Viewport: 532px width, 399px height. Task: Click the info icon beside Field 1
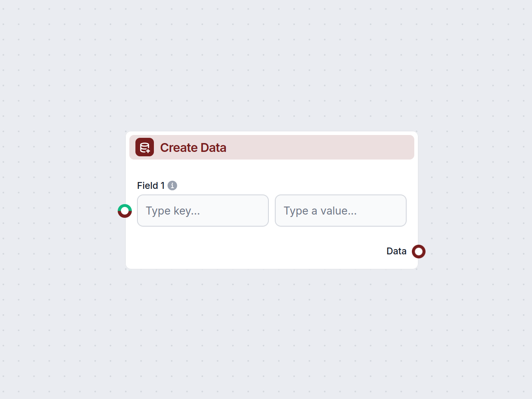coord(172,185)
